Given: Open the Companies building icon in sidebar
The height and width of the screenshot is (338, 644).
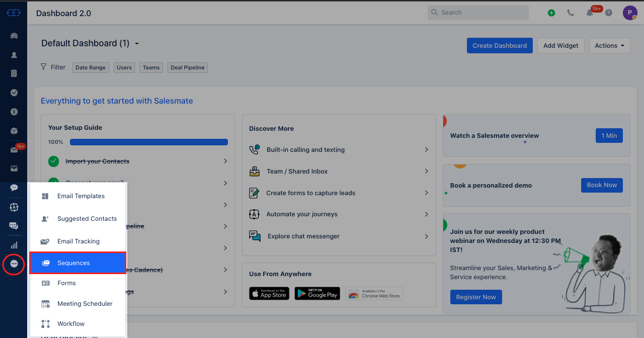Looking at the screenshot, I should [x=14, y=73].
